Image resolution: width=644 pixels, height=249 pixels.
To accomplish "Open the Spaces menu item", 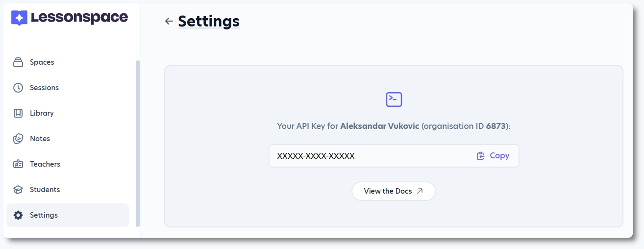I will [x=42, y=62].
